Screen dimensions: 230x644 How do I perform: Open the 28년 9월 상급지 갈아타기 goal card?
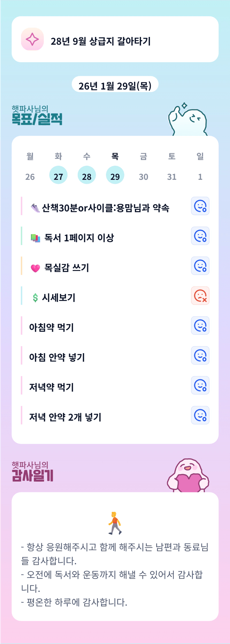[115, 39]
